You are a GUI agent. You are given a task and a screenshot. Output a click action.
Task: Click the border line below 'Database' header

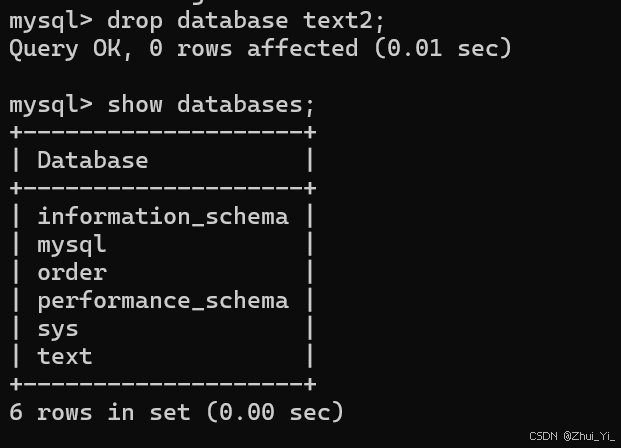[x=163, y=188]
